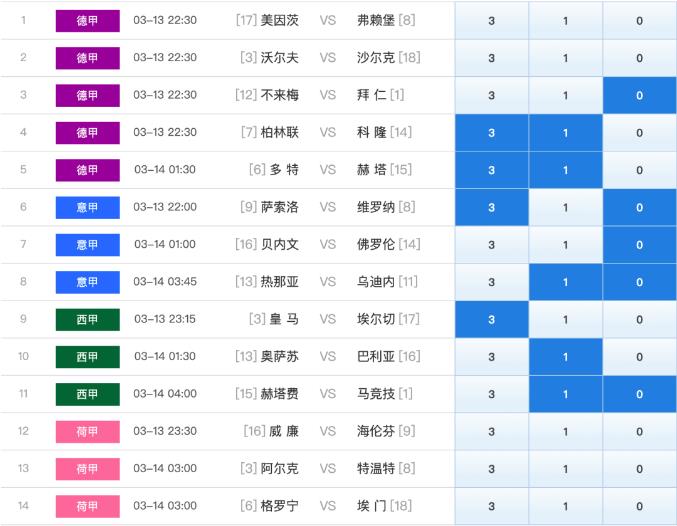Deselect option 1 for 赫塔费 vs 马竞技
Screen dimensions: 677x526
566,394
